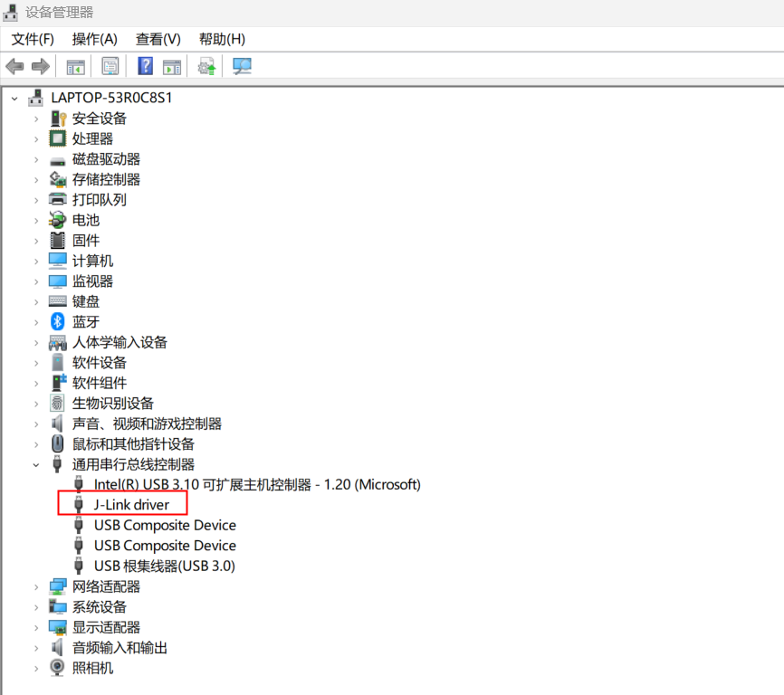Select the 音频输入和输出 category label

click(120, 648)
